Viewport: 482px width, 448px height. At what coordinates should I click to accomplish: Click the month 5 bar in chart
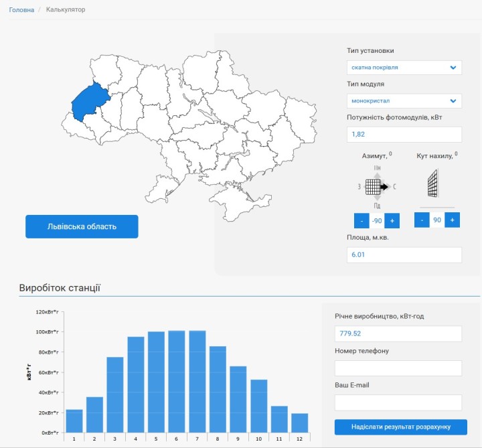point(156,382)
